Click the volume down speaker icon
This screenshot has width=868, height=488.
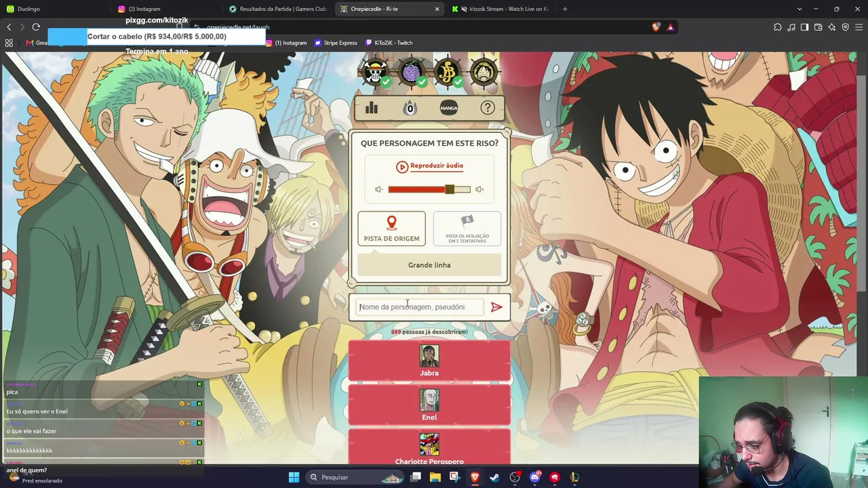(x=379, y=190)
